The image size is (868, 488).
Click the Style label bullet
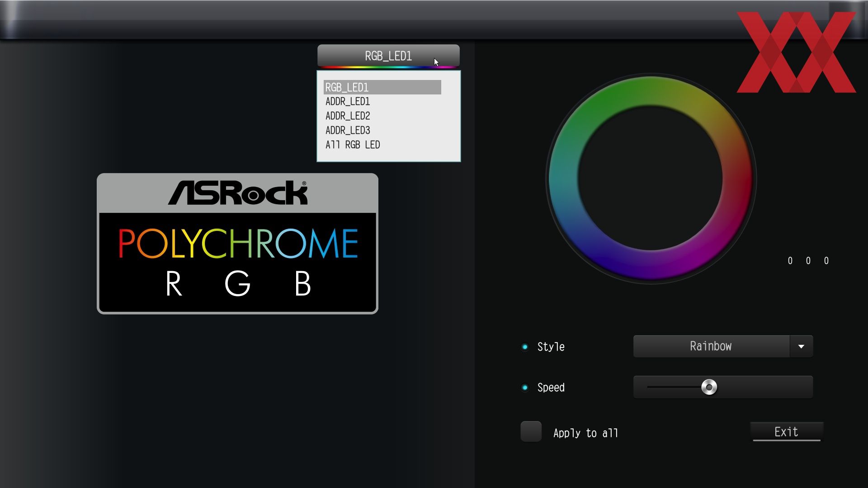coord(525,347)
